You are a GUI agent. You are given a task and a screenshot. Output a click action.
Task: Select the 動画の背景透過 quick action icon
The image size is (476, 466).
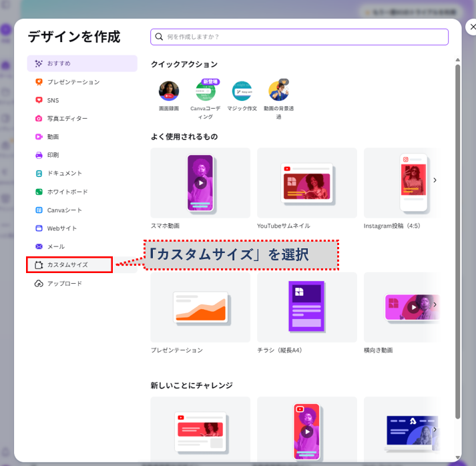coord(278,91)
